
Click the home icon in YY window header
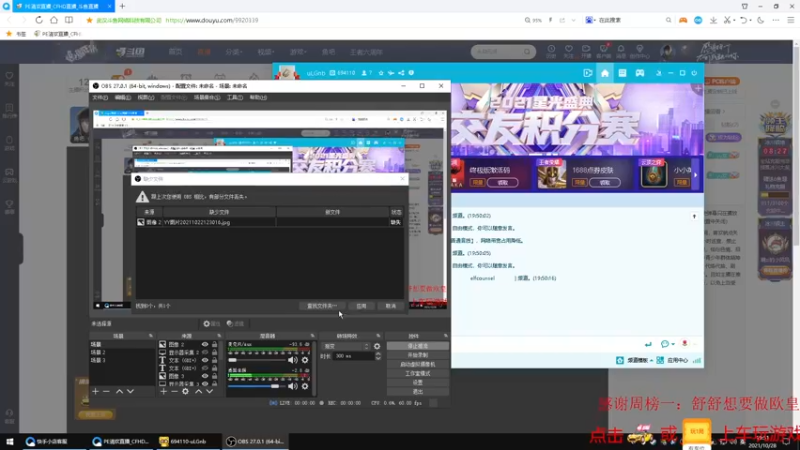[605, 73]
